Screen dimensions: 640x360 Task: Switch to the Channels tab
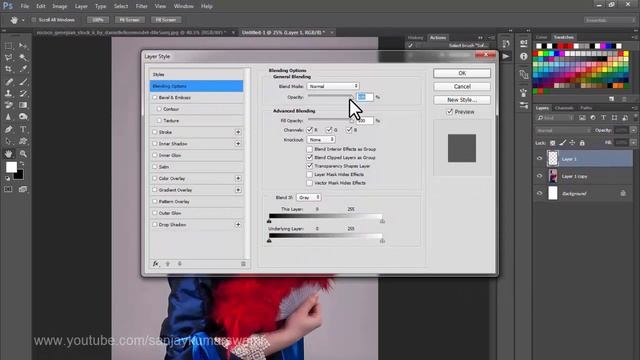[x=564, y=108]
